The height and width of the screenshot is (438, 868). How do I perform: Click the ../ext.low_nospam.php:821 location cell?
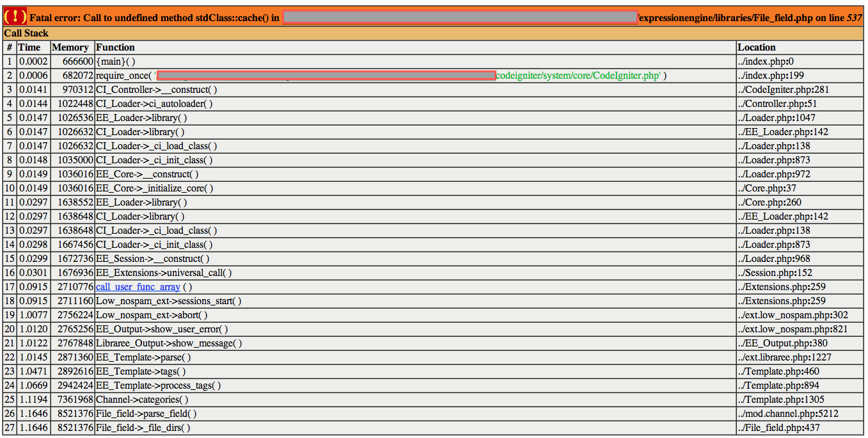pyautogui.click(x=784, y=329)
